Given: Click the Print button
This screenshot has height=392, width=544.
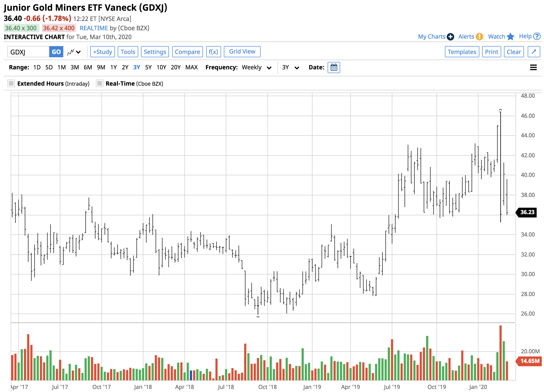Looking at the screenshot, I should (x=491, y=52).
